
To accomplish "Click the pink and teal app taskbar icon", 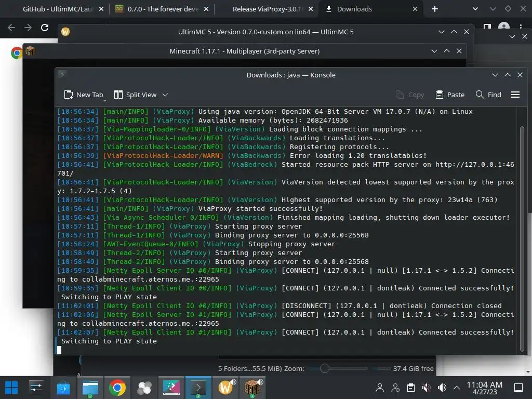I will (x=171, y=388).
